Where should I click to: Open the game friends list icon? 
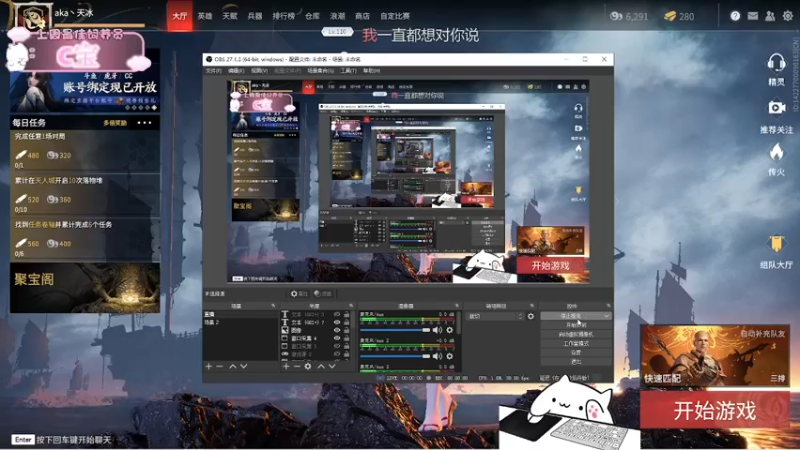tap(770, 16)
